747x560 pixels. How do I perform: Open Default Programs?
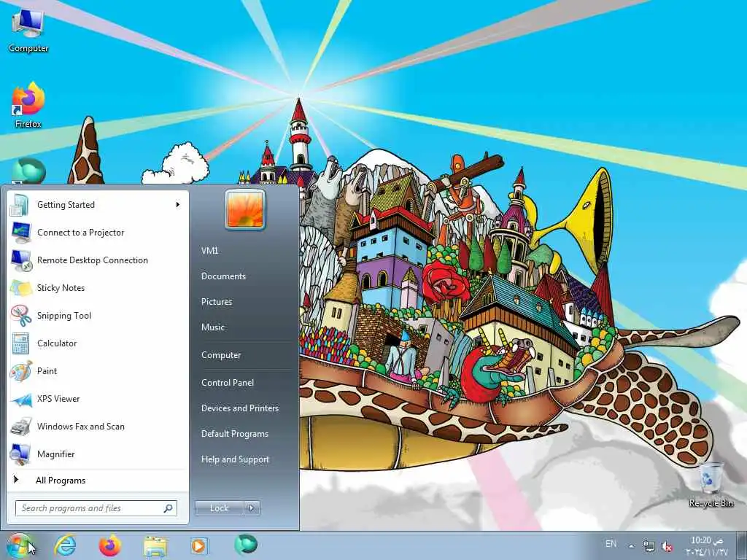[x=235, y=434]
